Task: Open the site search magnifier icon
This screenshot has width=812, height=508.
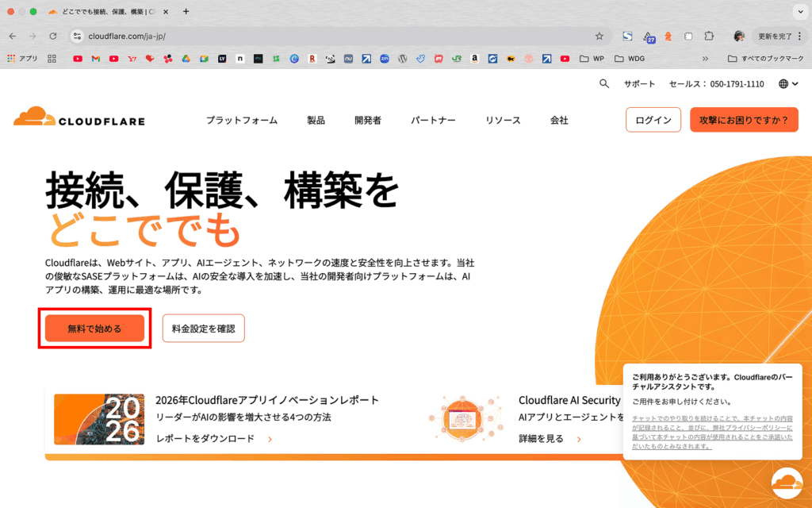Action: point(604,83)
